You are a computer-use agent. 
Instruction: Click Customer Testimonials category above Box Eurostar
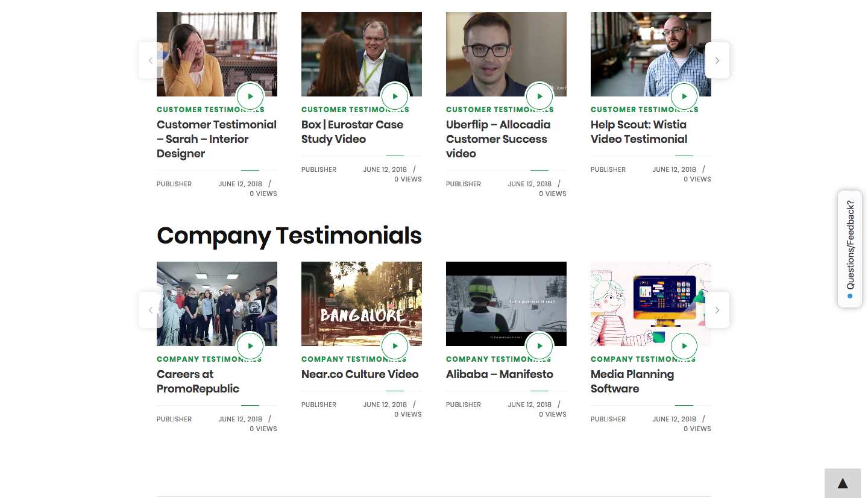355,110
